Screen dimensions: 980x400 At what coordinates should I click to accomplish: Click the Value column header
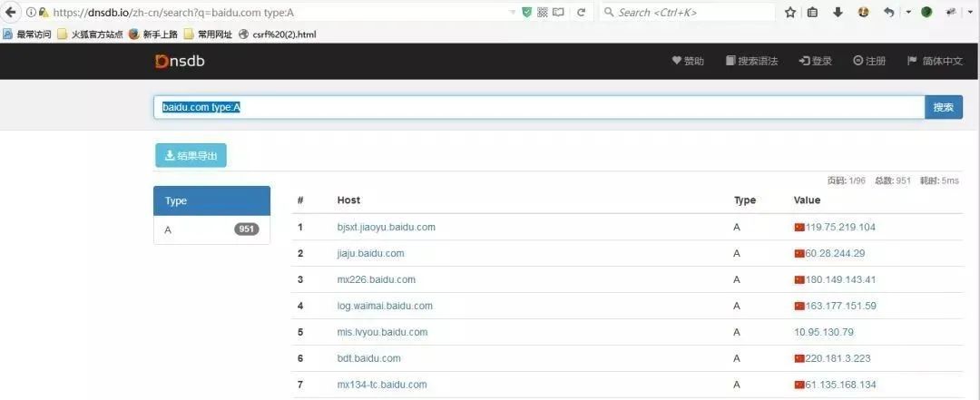click(x=807, y=200)
